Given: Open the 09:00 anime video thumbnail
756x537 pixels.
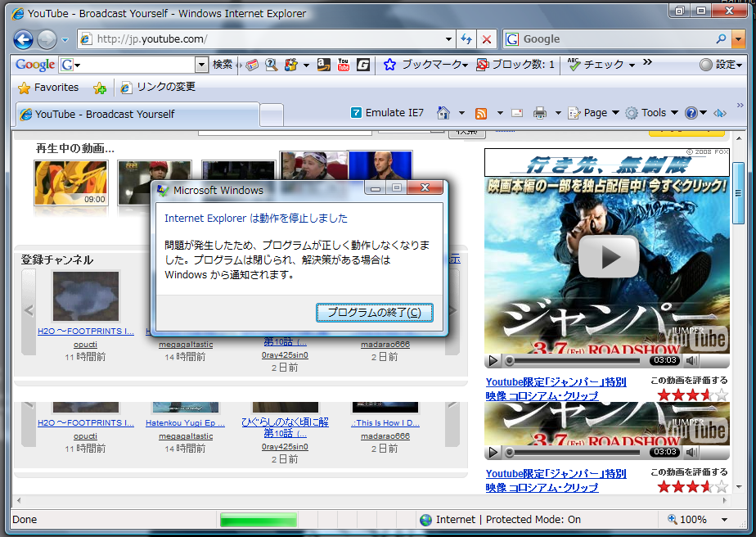Looking at the screenshot, I should click(x=71, y=183).
